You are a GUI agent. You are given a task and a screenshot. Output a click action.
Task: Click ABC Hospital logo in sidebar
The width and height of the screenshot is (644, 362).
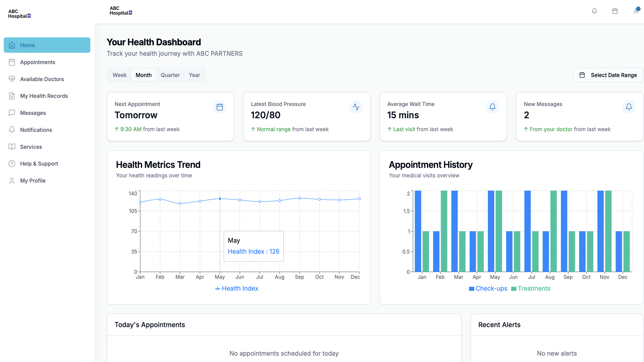pos(19,14)
